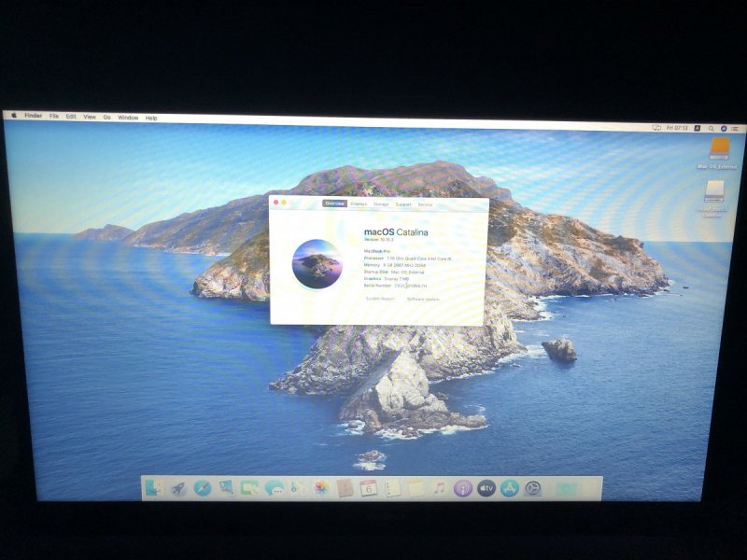The image size is (747, 560).
Task: Open the teal folder at Dock's right end
Action: [566, 488]
